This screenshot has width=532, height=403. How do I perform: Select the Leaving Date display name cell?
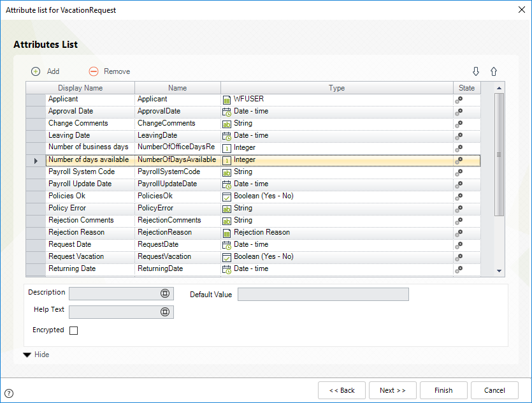pos(90,135)
